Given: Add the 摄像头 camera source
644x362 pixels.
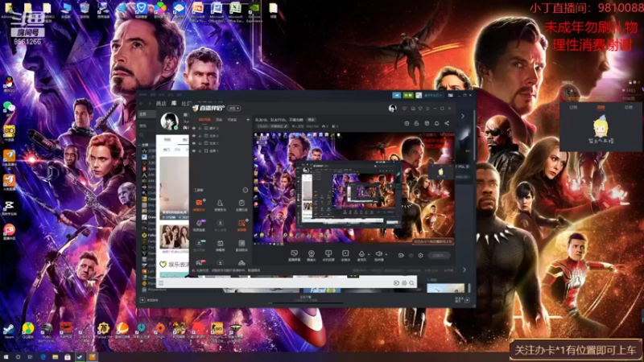Looking at the screenshot, I should 312,255.
